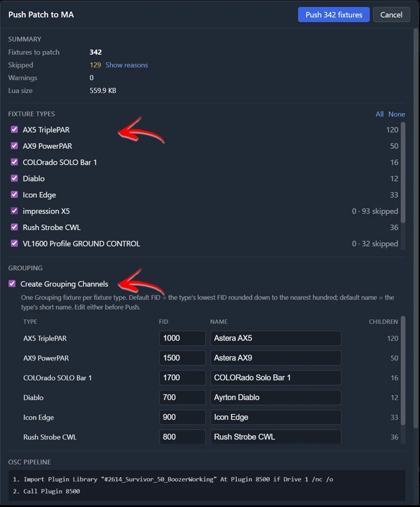Uncheck Rush Strobe CWL fixture type
Screen dimensions: 420x507
click(x=14, y=227)
